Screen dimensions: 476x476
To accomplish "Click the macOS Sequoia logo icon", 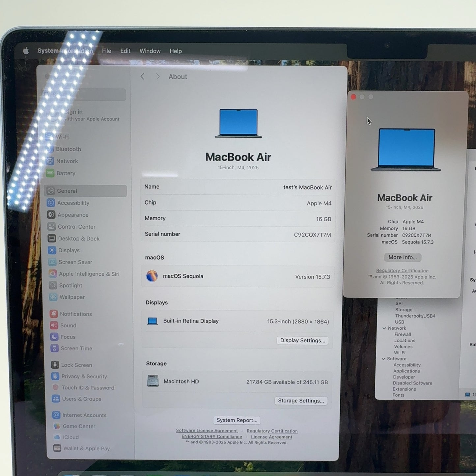I will [x=152, y=276].
